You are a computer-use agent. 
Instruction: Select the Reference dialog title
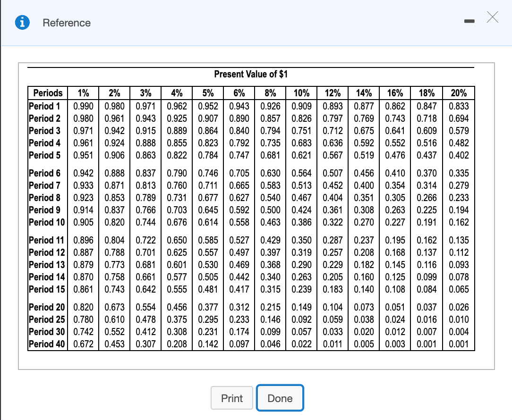click(x=67, y=23)
